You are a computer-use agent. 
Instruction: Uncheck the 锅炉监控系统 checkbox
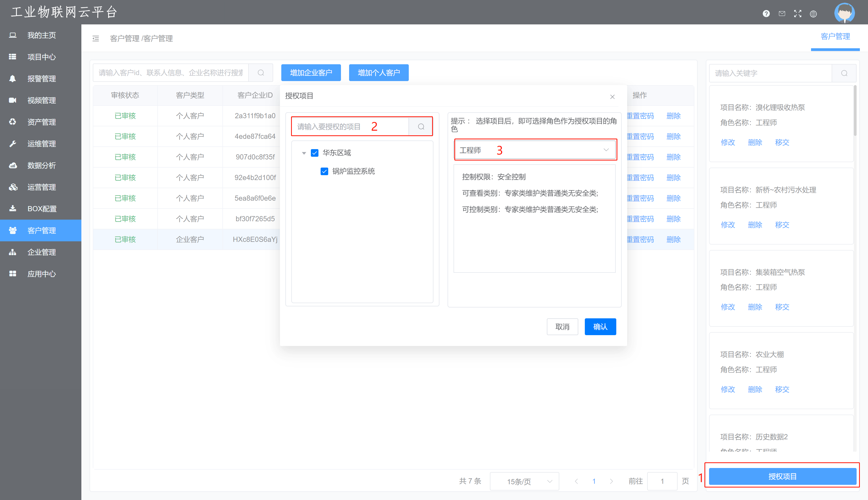click(324, 171)
